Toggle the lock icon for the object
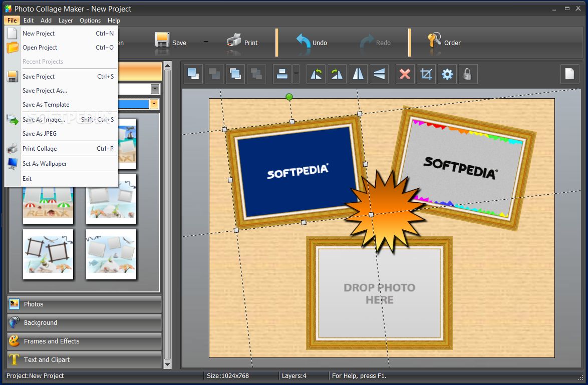 click(468, 74)
